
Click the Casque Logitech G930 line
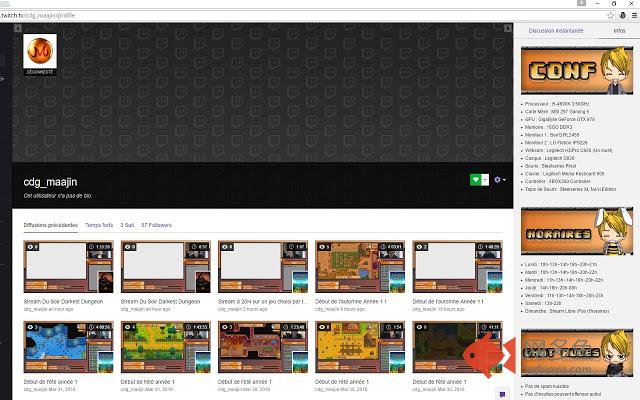(x=549, y=158)
